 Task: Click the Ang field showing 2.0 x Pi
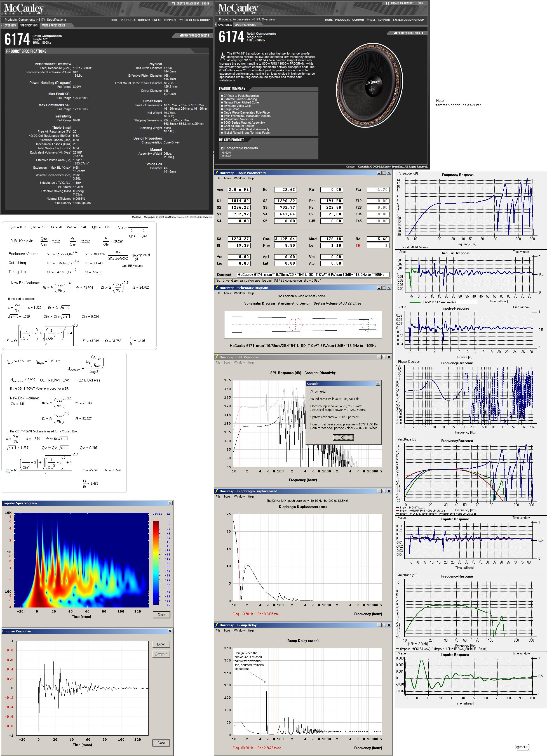[239, 190]
